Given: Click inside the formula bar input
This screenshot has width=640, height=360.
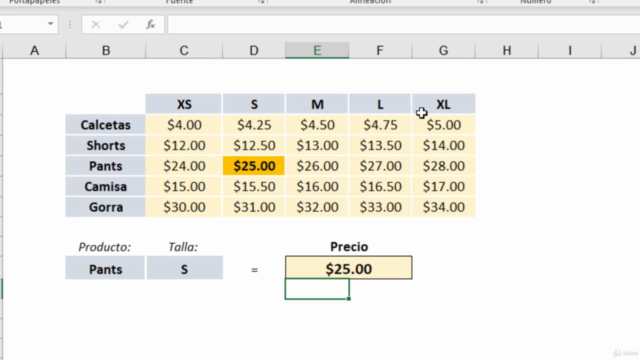Looking at the screenshot, I should click(403, 25).
